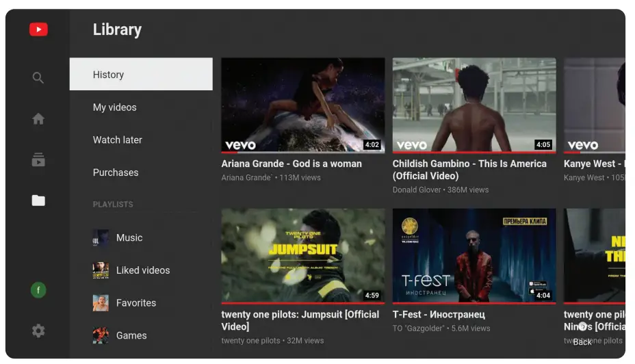Click the Library page heading
Viewport: 635px width, 364px height.
click(x=118, y=29)
